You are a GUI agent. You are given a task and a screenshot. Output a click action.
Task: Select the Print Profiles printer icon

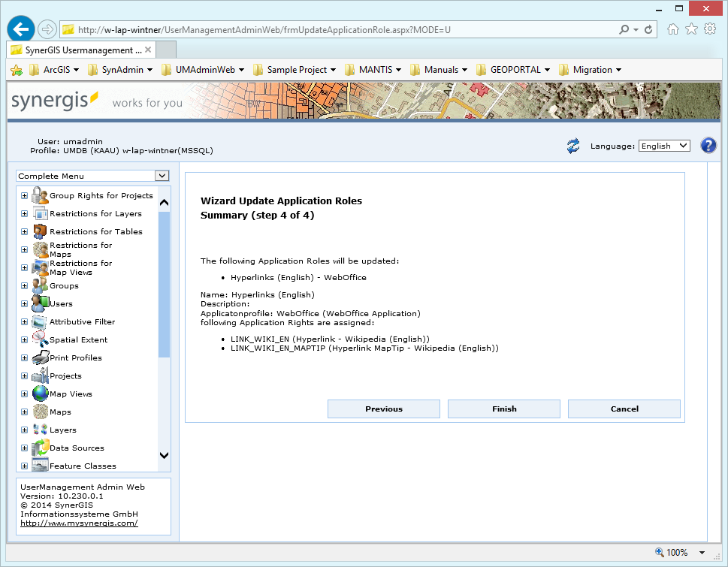coord(40,357)
